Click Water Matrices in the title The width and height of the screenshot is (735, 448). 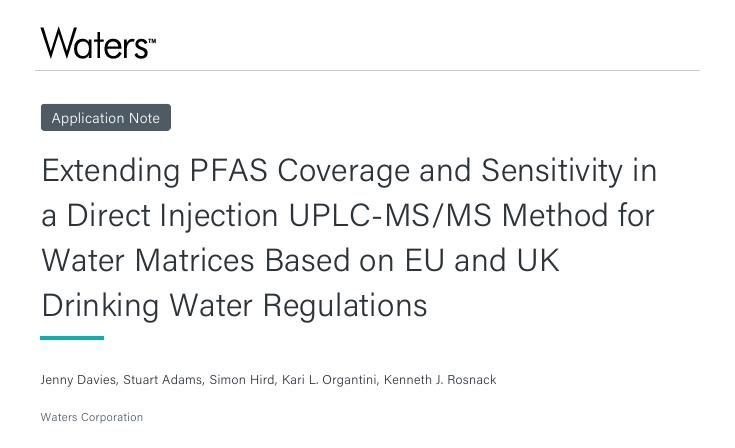148,261
